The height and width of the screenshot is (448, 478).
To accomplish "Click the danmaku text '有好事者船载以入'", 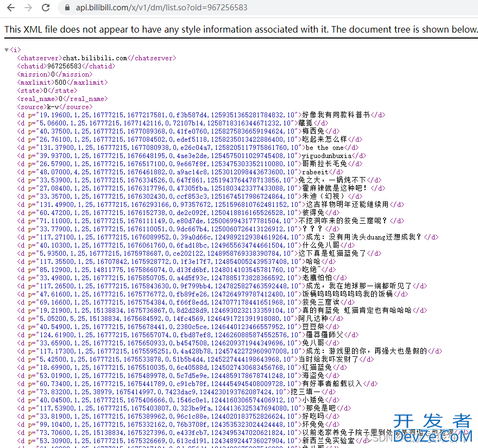I will [332, 384].
